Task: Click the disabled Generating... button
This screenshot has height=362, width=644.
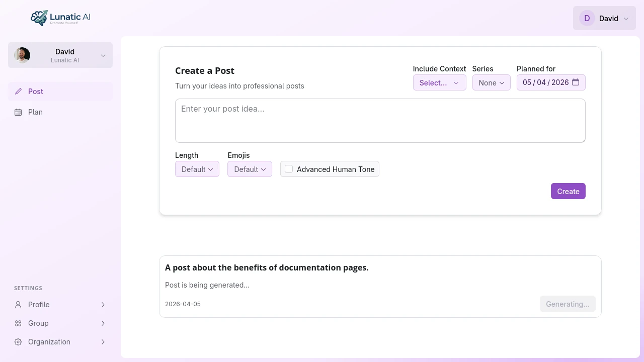Action: click(568, 304)
